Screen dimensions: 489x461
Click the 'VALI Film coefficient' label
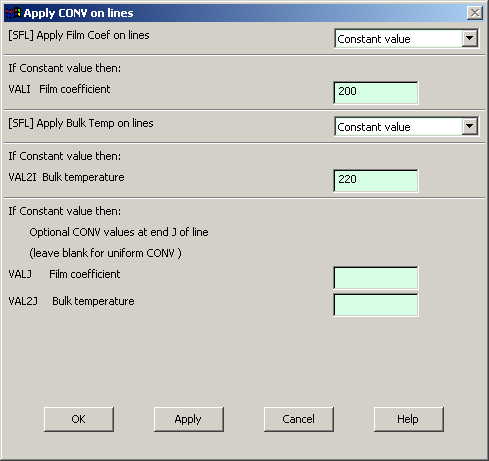coord(59,89)
